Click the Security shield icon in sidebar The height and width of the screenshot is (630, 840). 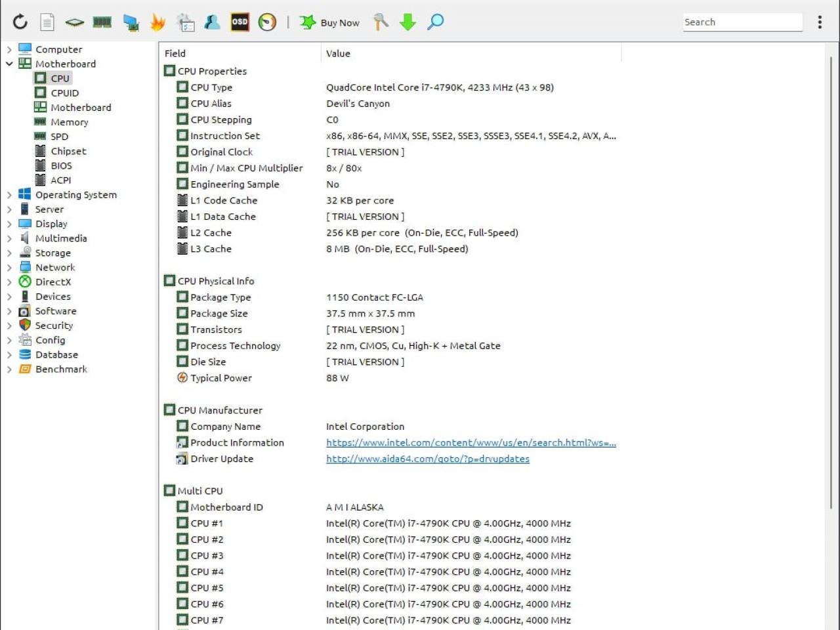[x=25, y=325]
